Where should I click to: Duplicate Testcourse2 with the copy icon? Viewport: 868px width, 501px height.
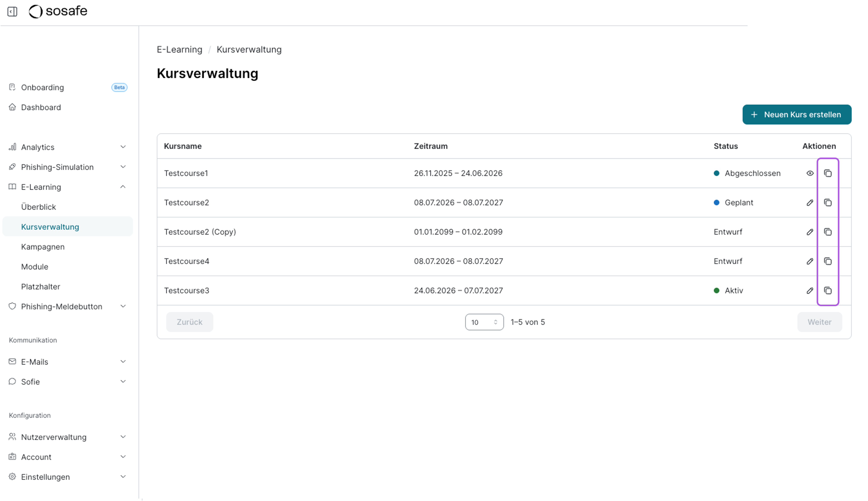(828, 203)
